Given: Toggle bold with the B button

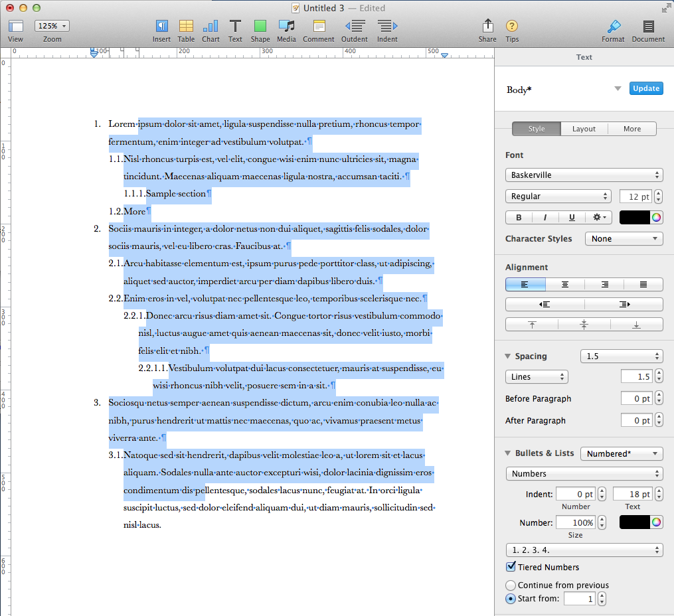Looking at the screenshot, I should click(x=519, y=217).
